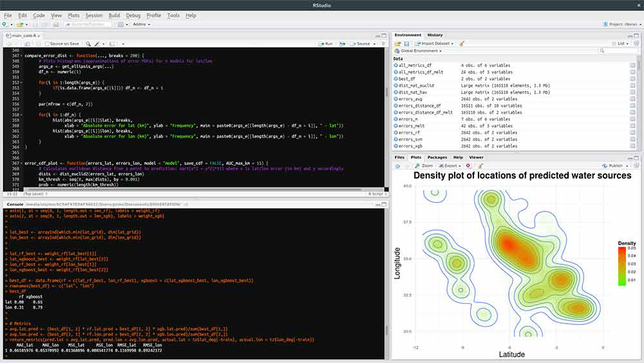Open the grid view icon for best_df
The image size is (644, 363).
point(632,79)
